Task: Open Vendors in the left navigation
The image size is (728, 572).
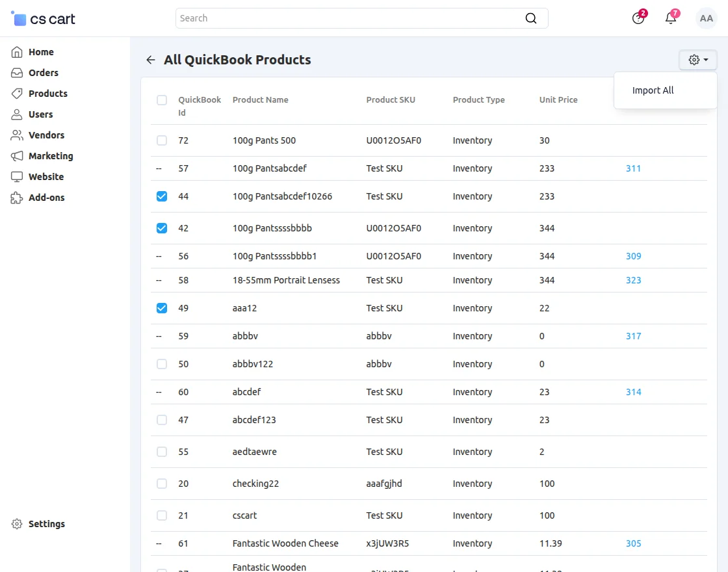Action: tap(46, 135)
